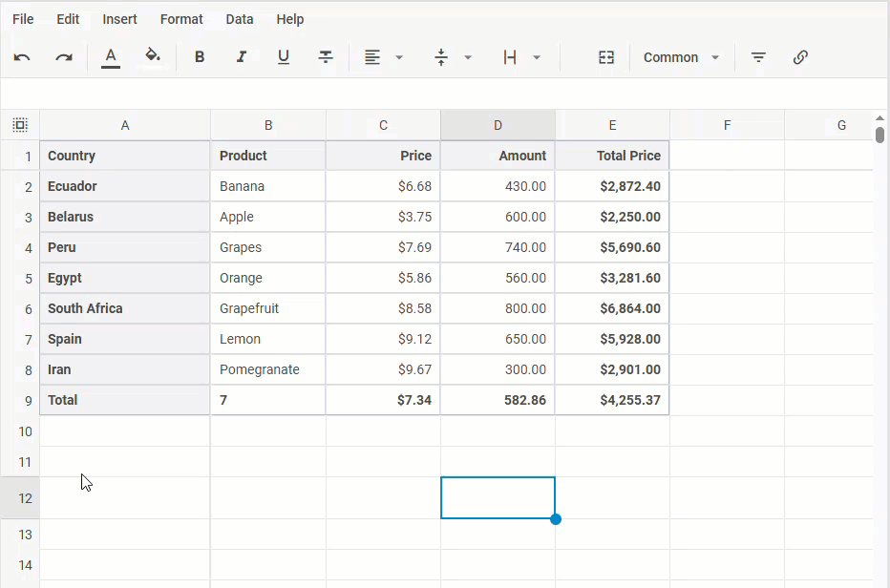Screen dimensions: 890x588
Task: Click the vertical align icon
Action: coord(441,57)
